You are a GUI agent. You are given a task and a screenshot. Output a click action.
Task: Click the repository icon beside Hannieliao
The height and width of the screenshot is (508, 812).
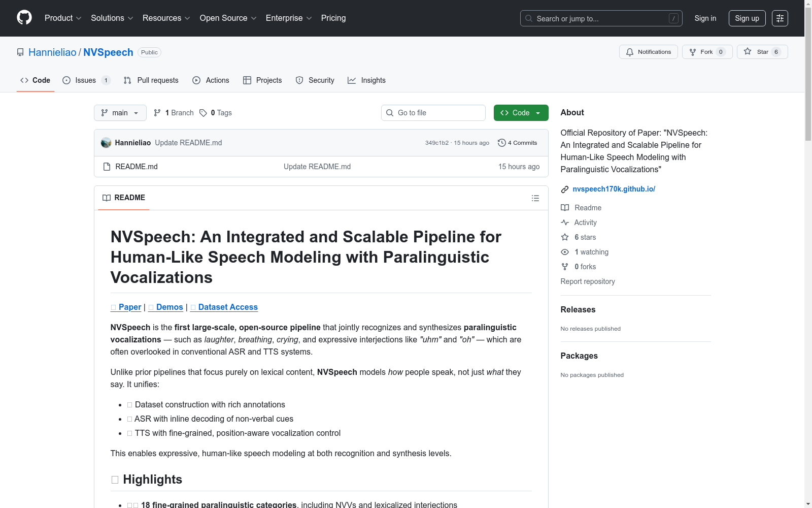pyautogui.click(x=20, y=52)
